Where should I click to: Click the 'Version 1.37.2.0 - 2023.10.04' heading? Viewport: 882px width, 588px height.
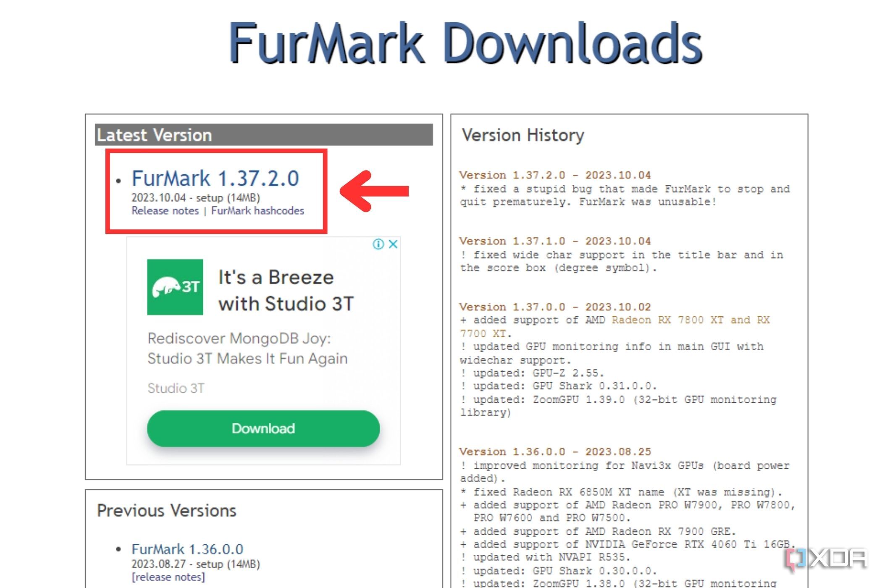tap(555, 175)
